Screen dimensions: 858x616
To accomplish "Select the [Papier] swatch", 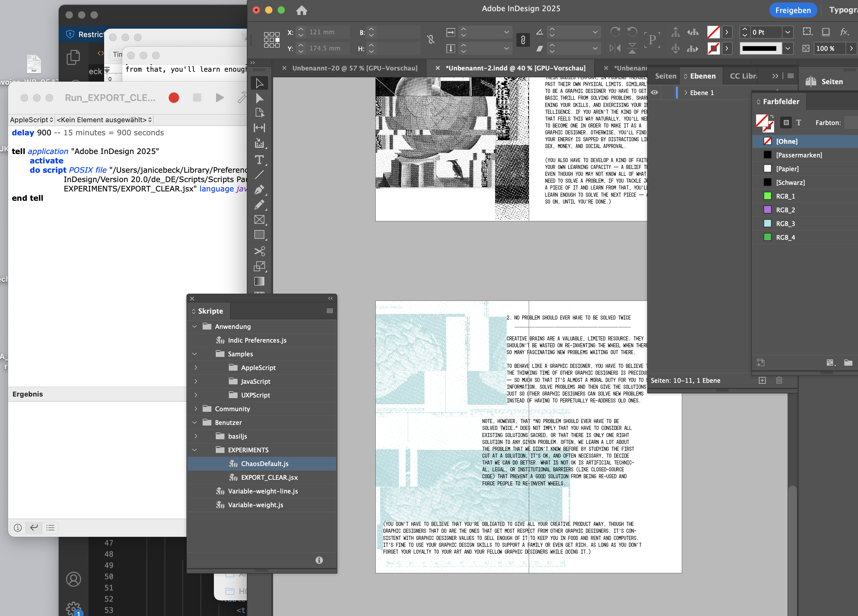I will [x=805, y=169].
